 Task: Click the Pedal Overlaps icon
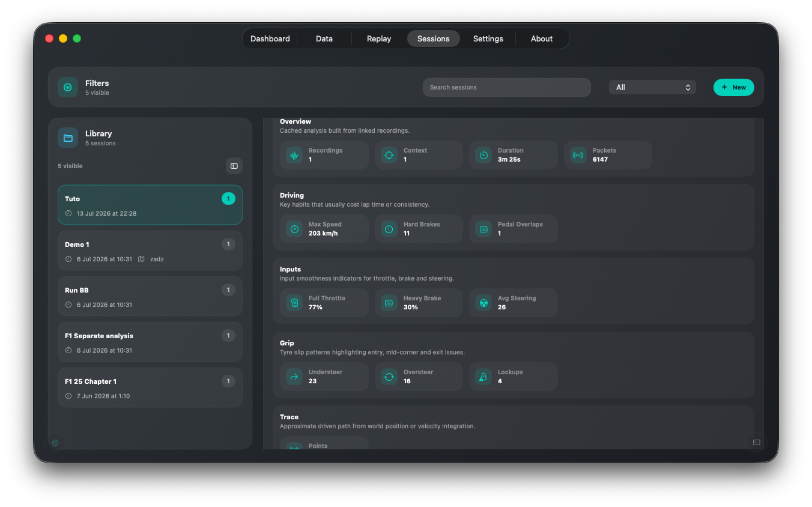coord(483,229)
